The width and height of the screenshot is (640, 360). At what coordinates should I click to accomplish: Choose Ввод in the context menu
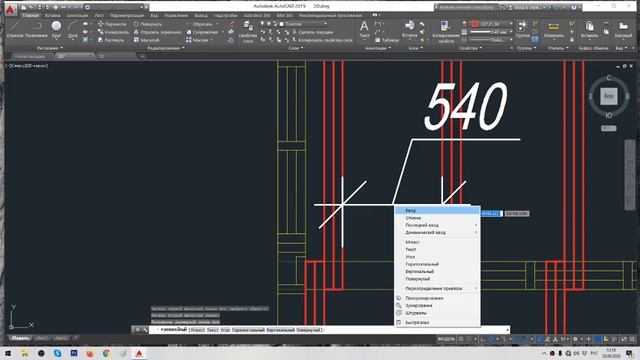tap(437, 210)
